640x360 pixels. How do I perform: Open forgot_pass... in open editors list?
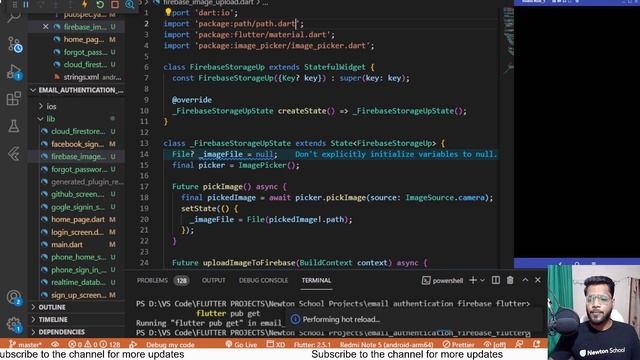point(77,52)
